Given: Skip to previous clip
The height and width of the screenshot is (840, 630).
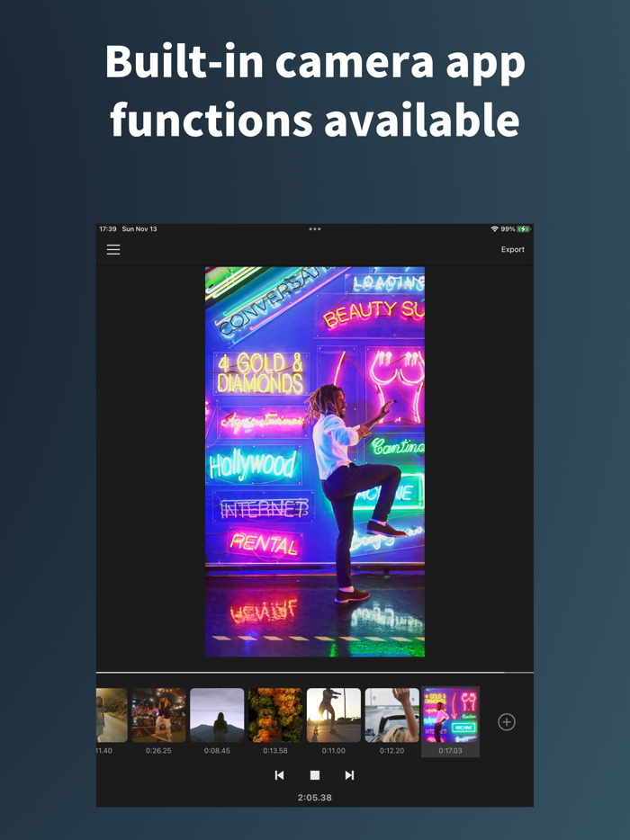Looking at the screenshot, I should coord(279,775).
